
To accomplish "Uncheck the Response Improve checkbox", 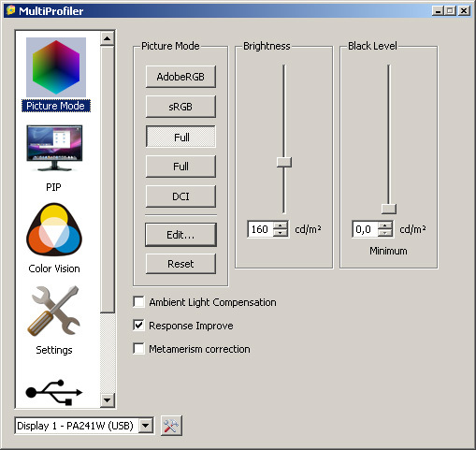I will [x=138, y=326].
